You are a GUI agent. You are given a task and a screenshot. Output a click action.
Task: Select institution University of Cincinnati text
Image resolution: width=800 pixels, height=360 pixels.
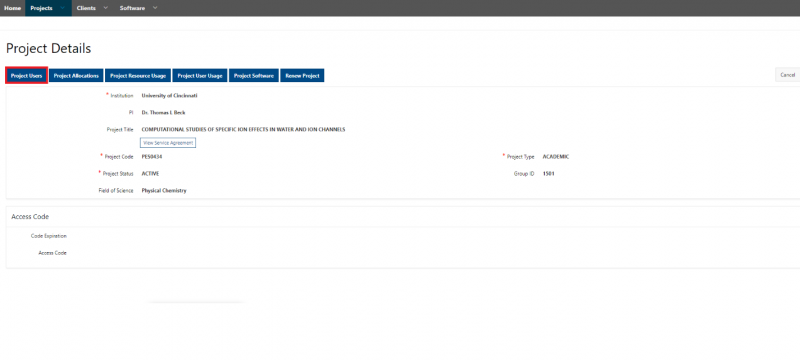pos(169,96)
